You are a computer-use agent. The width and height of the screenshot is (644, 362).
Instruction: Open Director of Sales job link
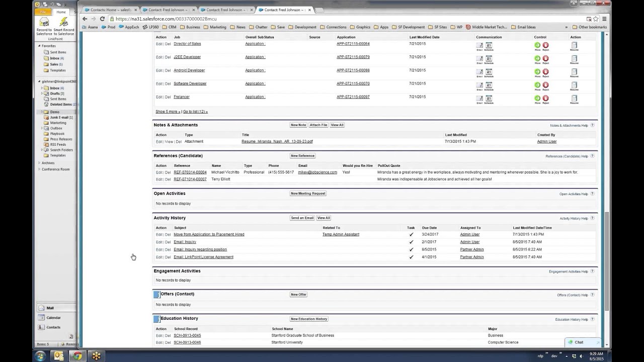(187, 44)
